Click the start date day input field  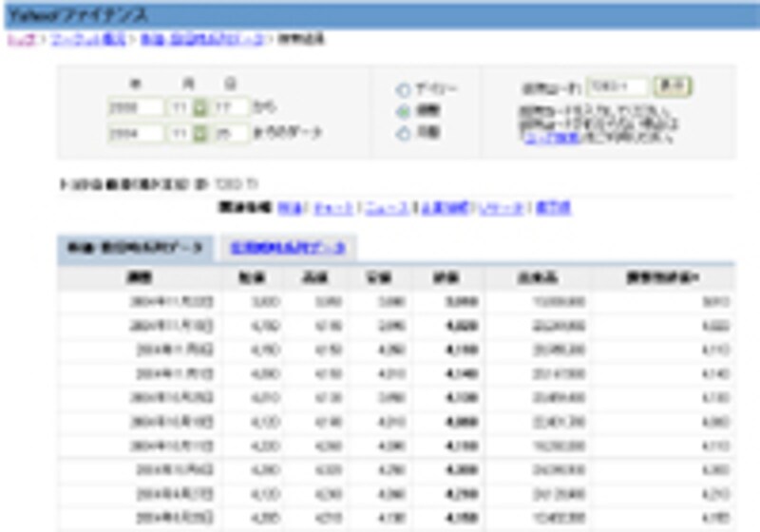231,107
